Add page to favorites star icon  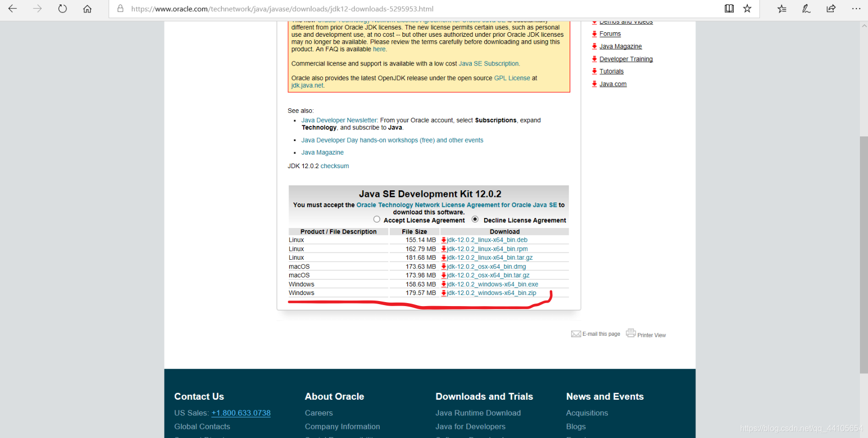click(x=747, y=9)
